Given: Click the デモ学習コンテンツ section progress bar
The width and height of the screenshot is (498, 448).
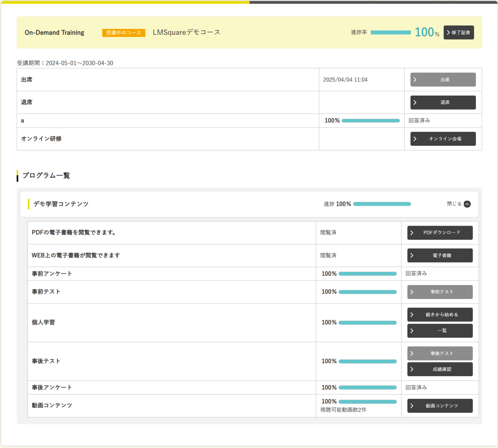Looking at the screenshot, I should 382,204.
